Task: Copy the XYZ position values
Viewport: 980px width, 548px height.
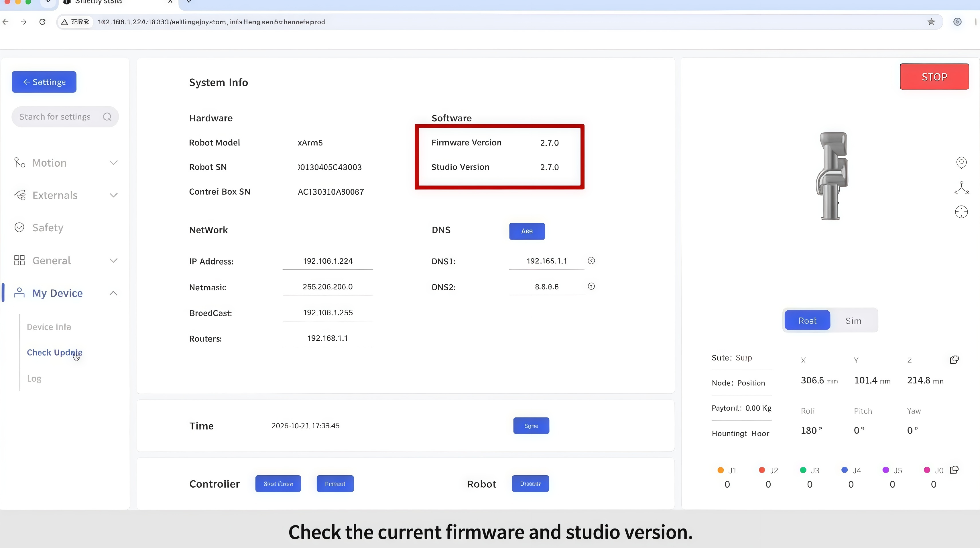Action: coord(954,360)
